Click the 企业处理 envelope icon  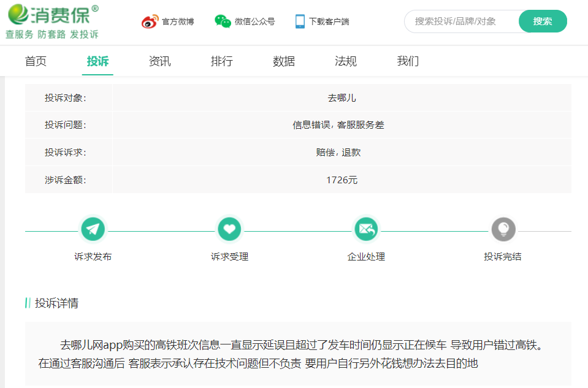coord(367,229)
